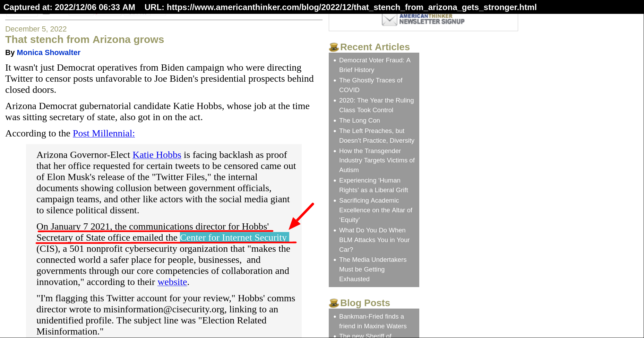
Task: Open the Katie Hobbs link
Action: (x=157, y=155)
